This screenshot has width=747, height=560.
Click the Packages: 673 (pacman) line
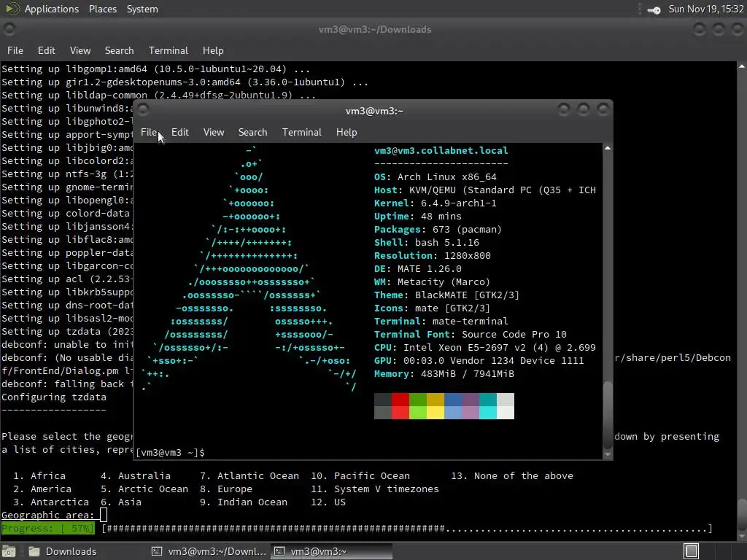pyautogui.click(x=438, y=230)
